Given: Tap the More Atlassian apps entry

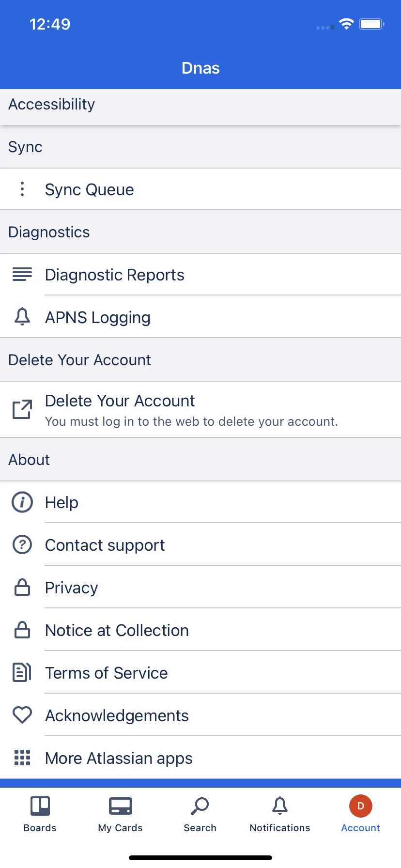Looking at the screenshot, I should click(x=200, y=758).
